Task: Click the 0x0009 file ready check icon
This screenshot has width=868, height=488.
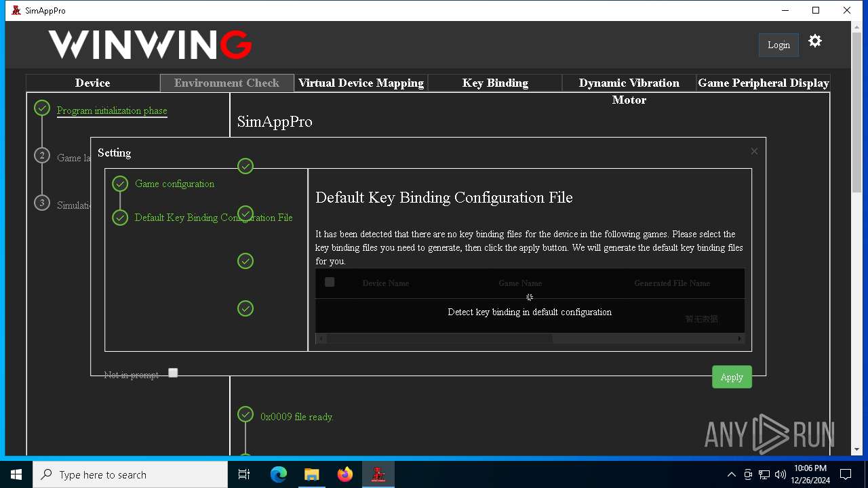Action: [x=245, y=414]
